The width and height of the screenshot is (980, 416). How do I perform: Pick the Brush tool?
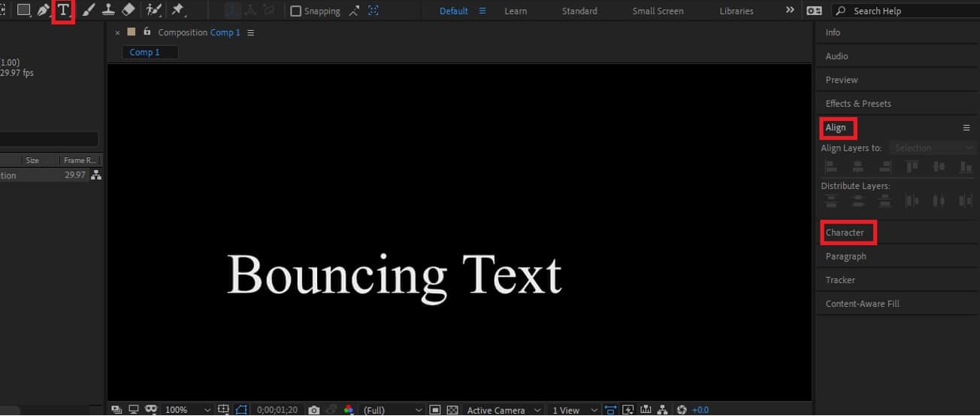point(88,11)
